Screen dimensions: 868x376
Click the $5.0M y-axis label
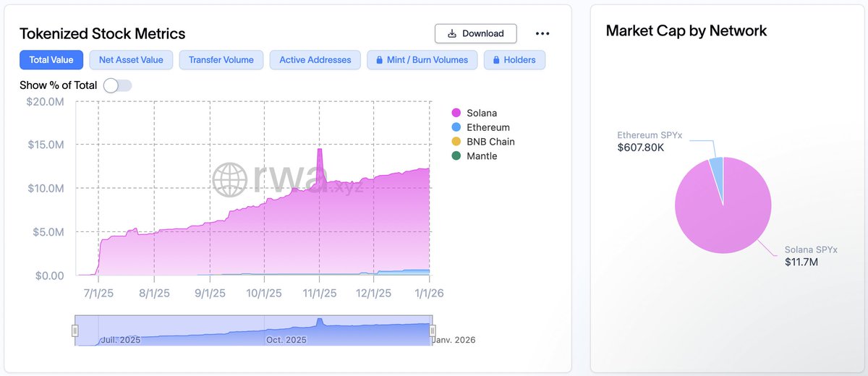[x=47, y=232]
